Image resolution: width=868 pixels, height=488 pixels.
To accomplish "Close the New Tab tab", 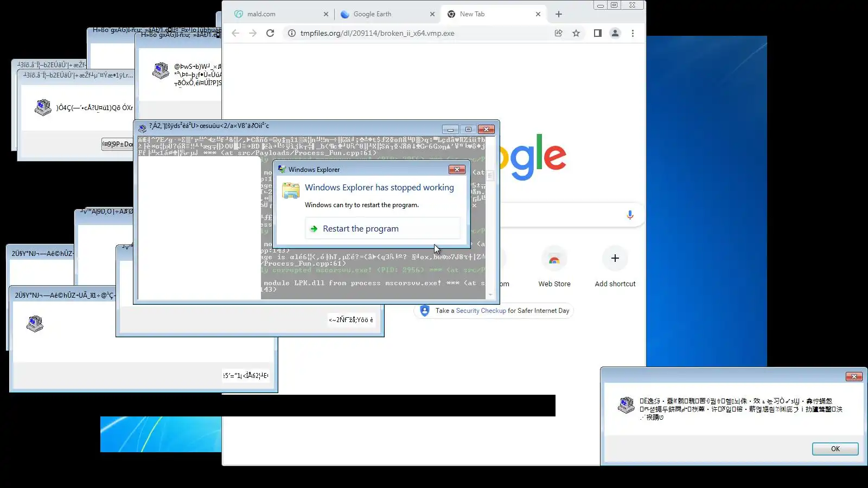I will point(538,14).
